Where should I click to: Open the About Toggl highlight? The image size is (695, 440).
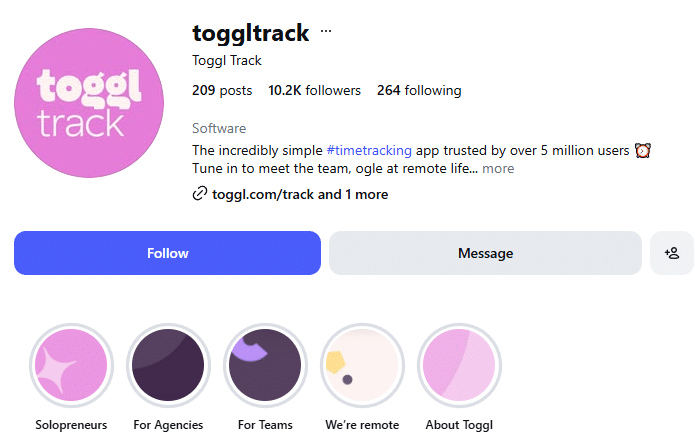coord(459,366)
